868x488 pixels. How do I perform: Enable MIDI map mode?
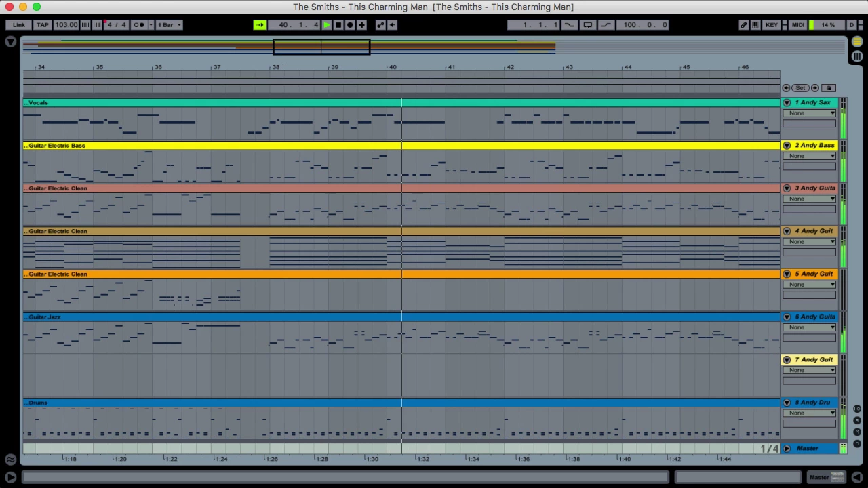[x=798, y=25]
